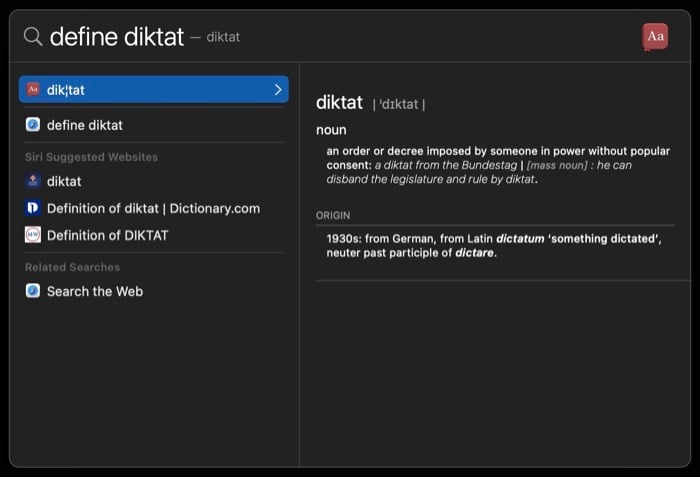Choose Search the Web
This screenshot has height=477, width=700.
[154, 291]
